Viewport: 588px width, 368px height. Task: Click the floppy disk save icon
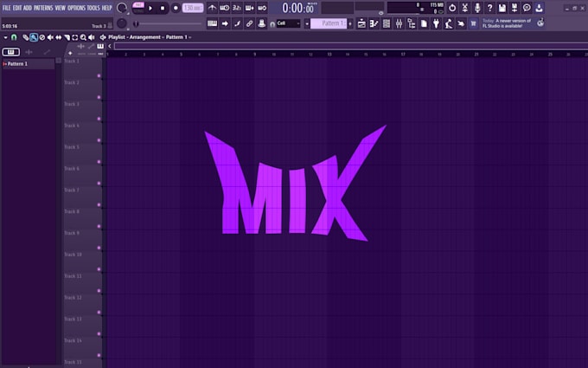pyautogui.click(x=502, y=8)
